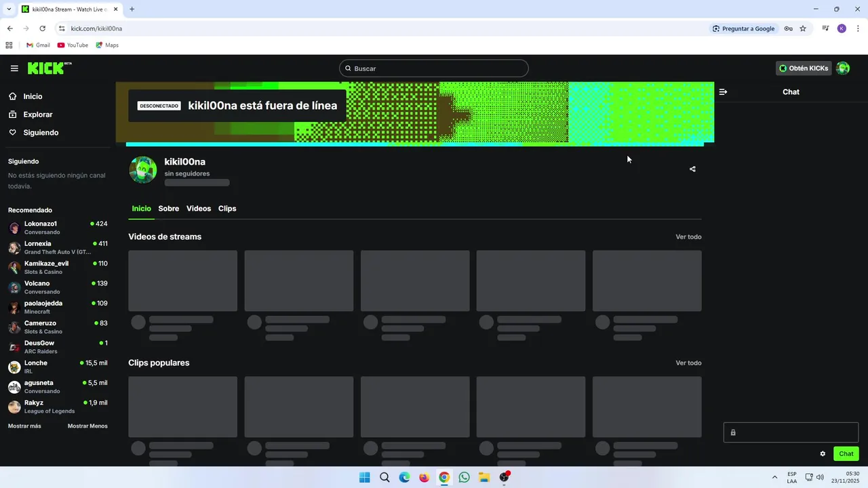The height and width of the screenshot is (488, 868).
Task: Click kikil00na channel profile picture
Action: (x=143, y=170)
